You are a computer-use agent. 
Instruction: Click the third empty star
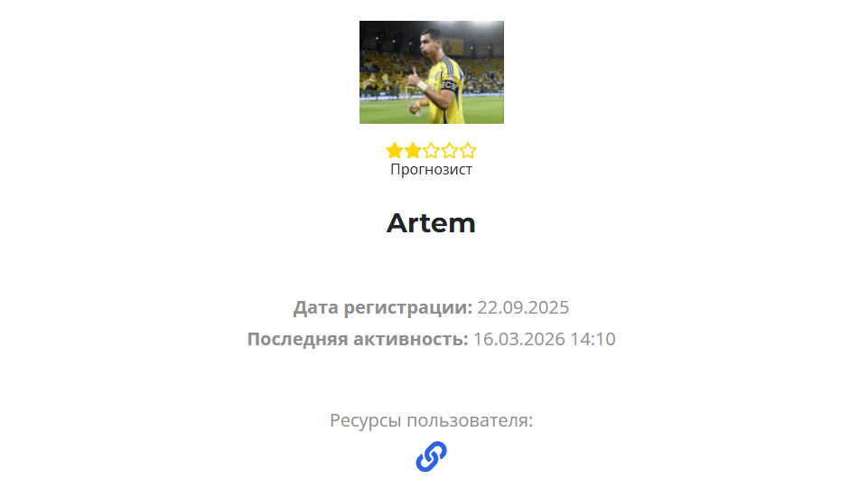pyautogui.click(x=431, y=151)
